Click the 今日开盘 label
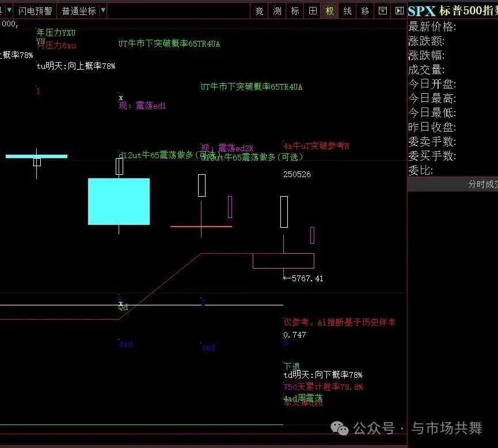Image resolution: width=498 pixels, height=448 pixels. [x=432, y=84]
